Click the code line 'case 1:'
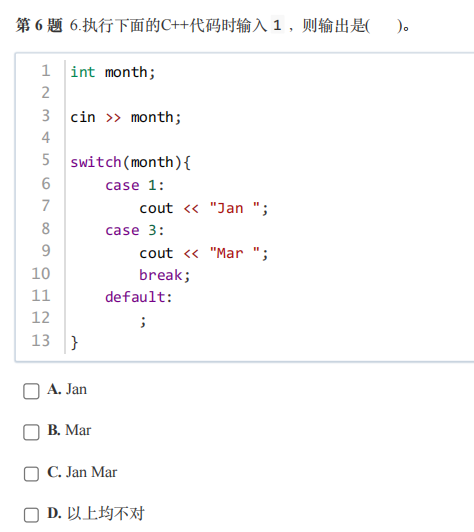 [135, 185]
